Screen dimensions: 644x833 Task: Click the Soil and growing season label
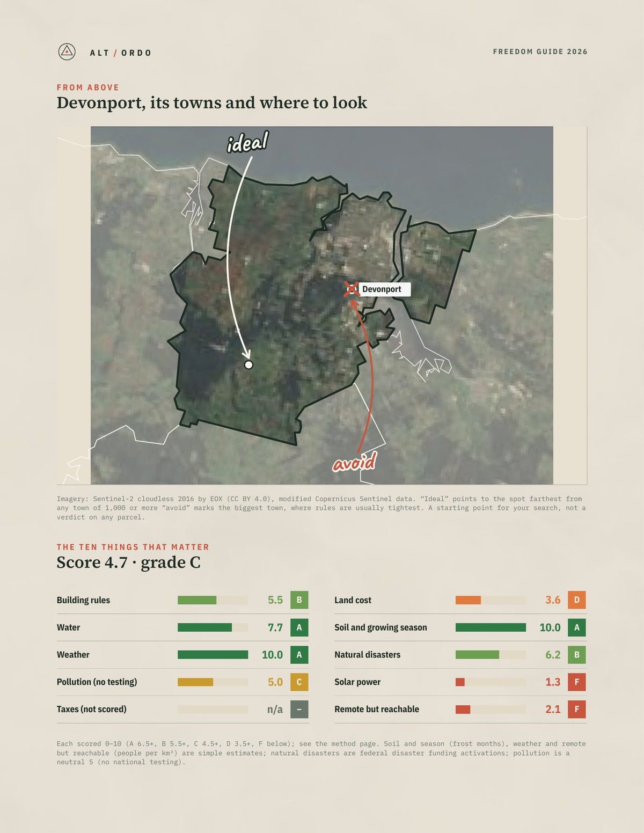point(380,627)
